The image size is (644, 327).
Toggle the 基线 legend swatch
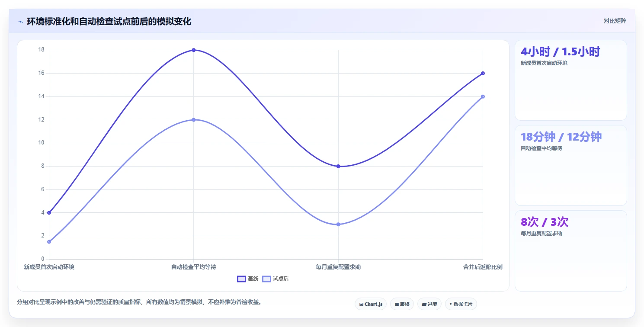[241, 279]
